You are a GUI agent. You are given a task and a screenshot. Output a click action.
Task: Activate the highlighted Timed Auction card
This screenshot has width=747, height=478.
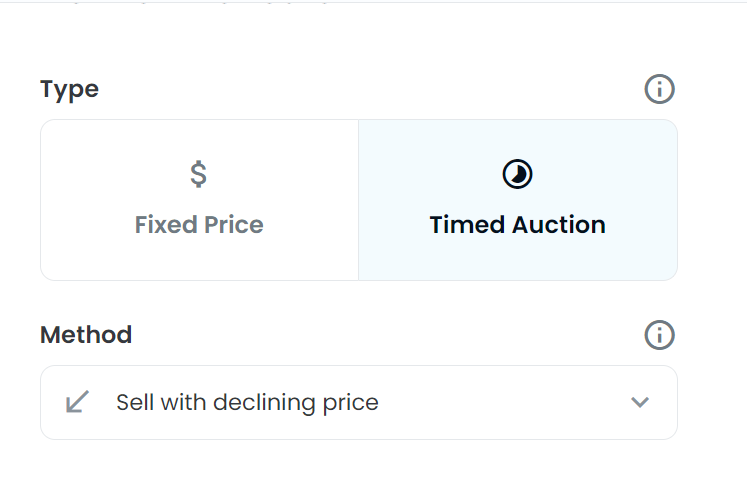tap(518, 200)
